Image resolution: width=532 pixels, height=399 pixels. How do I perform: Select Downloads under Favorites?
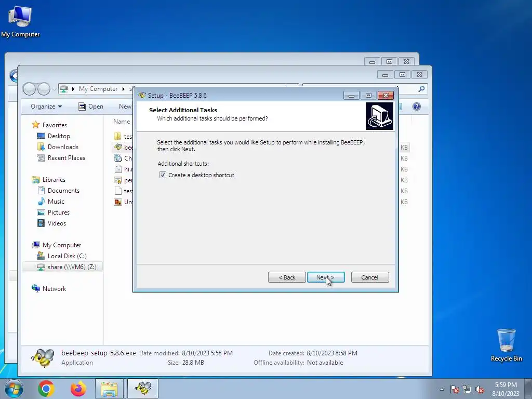(63, 147)
